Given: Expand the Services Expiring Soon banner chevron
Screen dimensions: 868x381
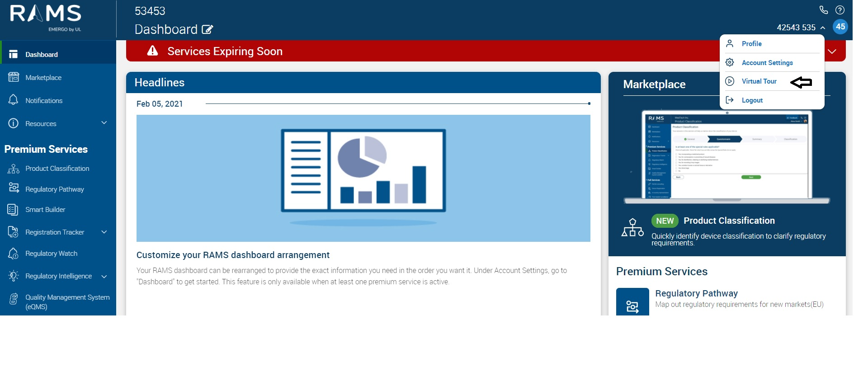Looking at the screenshot, I should coord(832,52).
